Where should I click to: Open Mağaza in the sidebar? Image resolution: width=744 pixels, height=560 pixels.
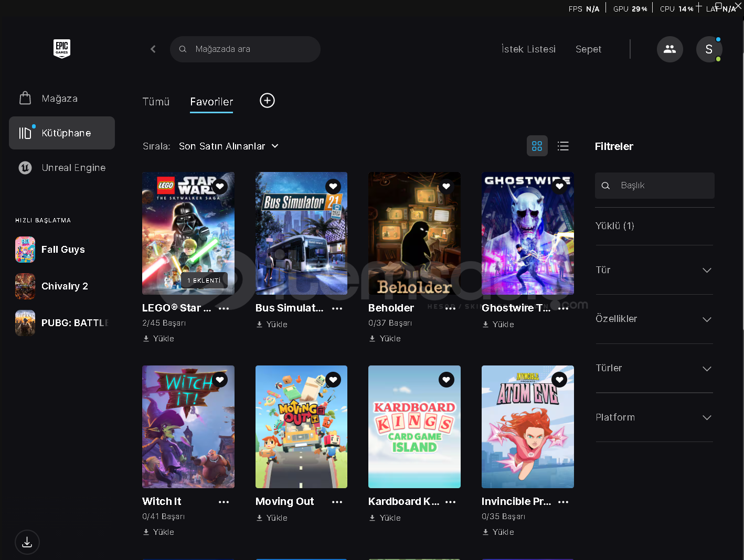click(x=62, y=99)
